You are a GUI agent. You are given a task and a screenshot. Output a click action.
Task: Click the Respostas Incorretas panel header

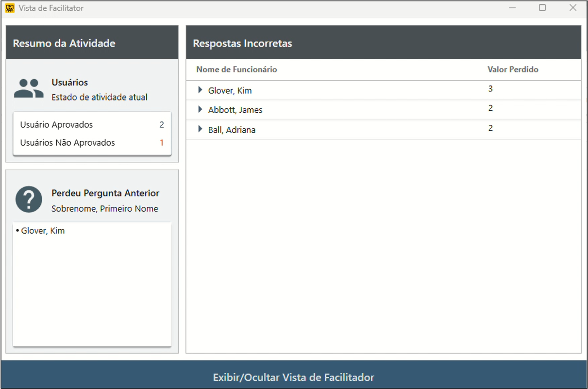click(x=243, y=43)
